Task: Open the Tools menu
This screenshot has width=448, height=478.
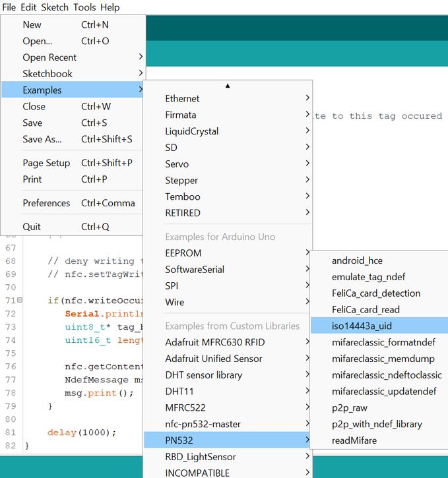Action: (84, 7)
